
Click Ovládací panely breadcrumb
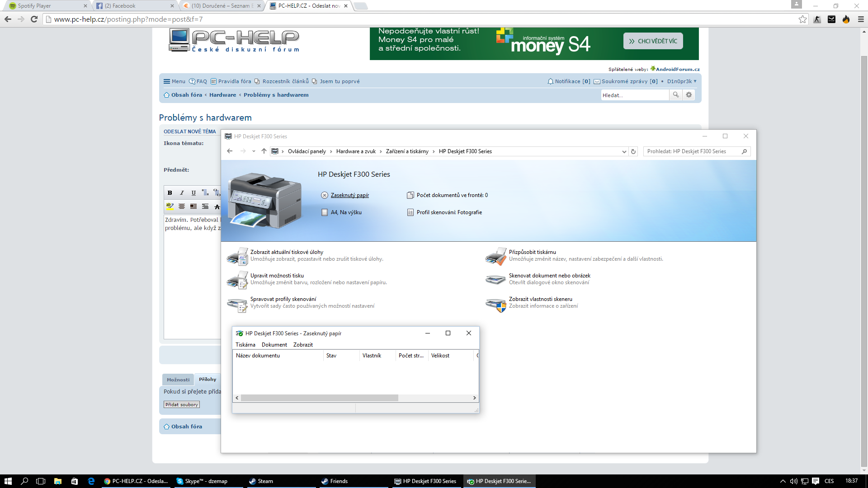click(x=307, y=151)
